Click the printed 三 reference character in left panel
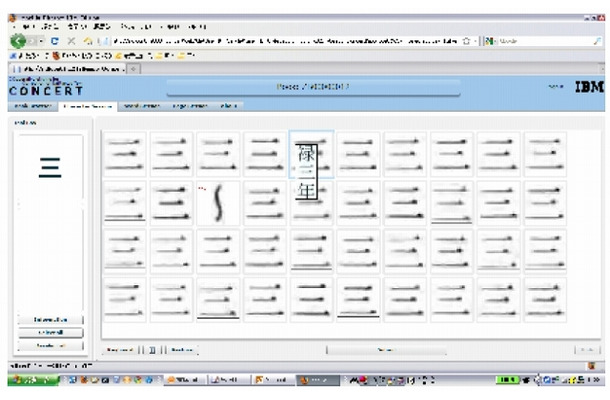The width and height of the screenshot is (610, 400). point(50,167)
